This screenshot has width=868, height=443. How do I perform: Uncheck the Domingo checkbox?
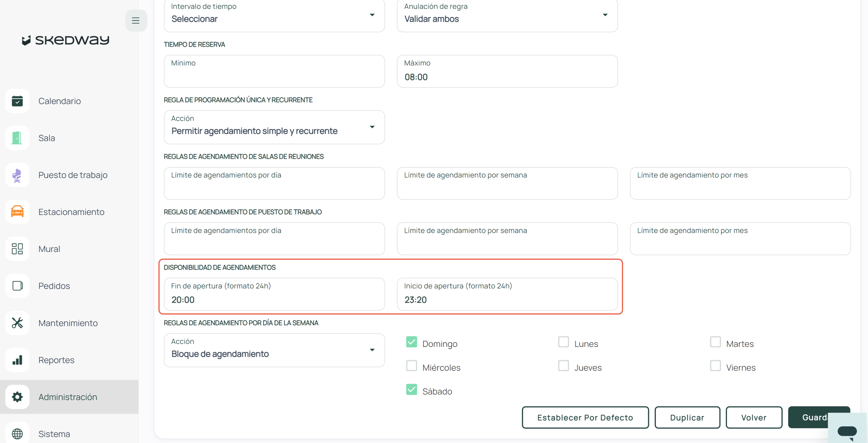411,342
